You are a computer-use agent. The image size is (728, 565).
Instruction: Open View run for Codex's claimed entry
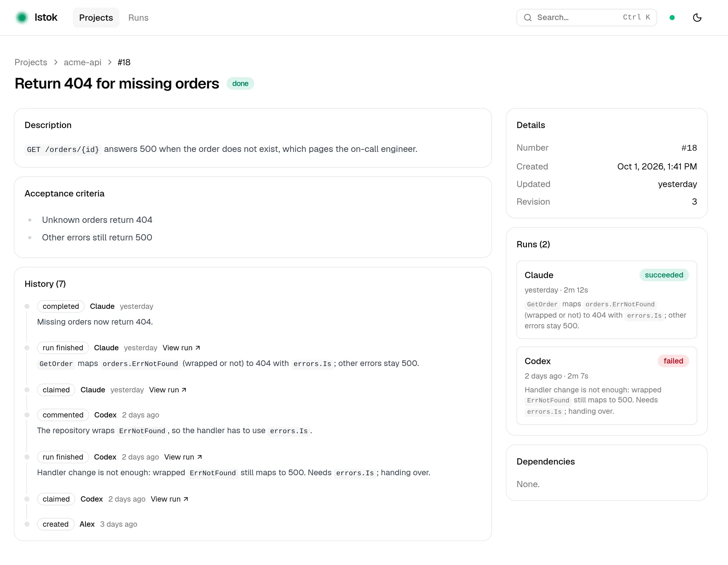[x=169, y=499]
